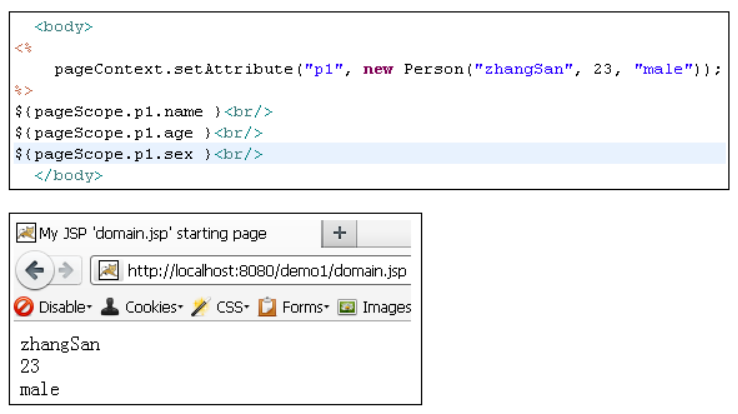Click the Cookies person icon
Image resolution: width=738 pixels, height=414 pixels.
coord(110,307)
